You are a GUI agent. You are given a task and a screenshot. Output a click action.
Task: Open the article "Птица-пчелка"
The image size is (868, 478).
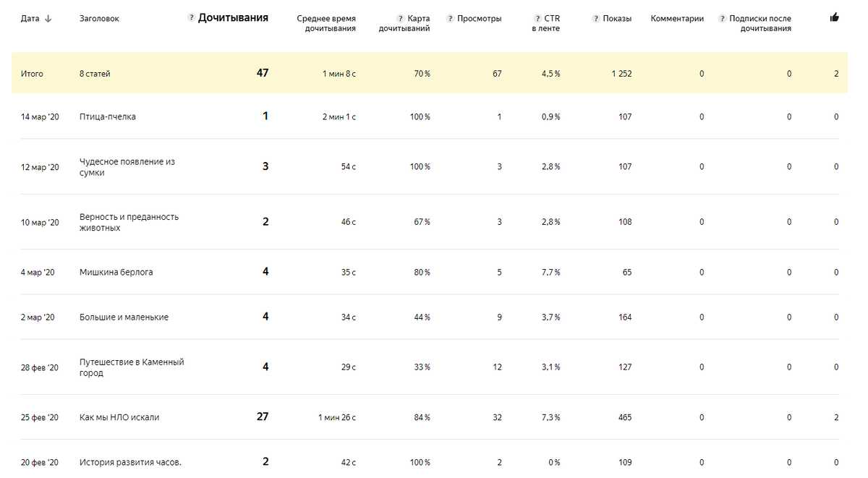[108, 117]
